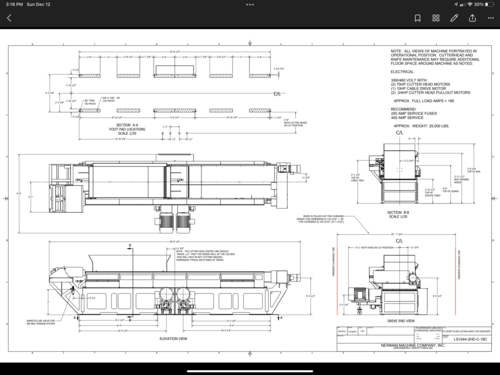Viewport: 500px width, 375px height.
Task: Tap the 'SECTION A-A' label
Action: click(127, 125)
